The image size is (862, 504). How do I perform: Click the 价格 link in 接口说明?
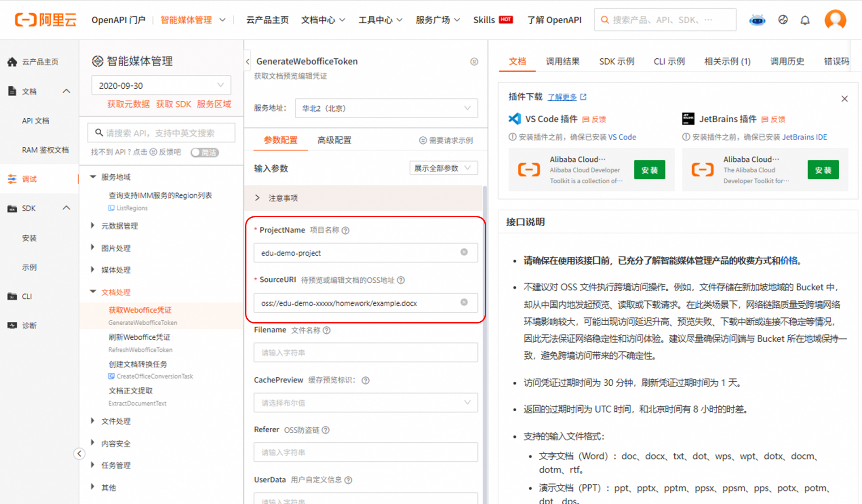coord(789,261)
